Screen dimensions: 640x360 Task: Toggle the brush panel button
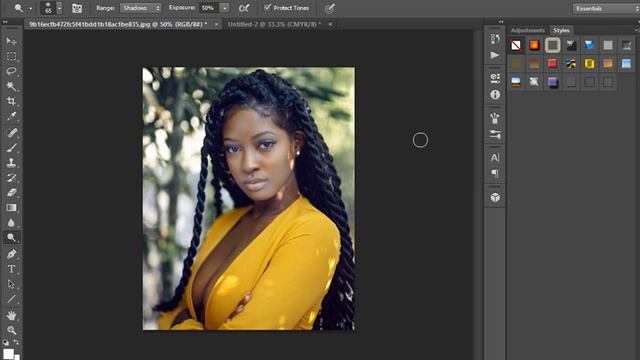77,8
